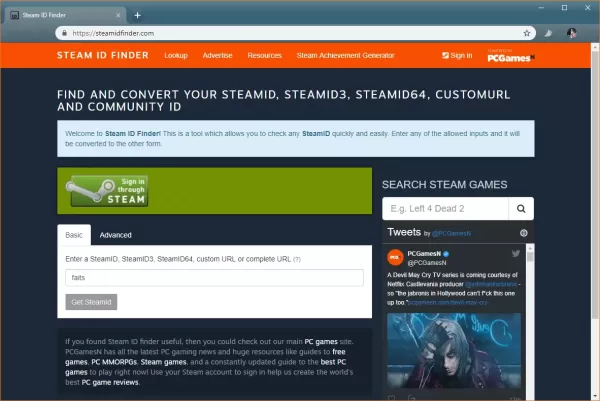Open the Resources menu item
600x401 pixels.
[x=264, y=55]
